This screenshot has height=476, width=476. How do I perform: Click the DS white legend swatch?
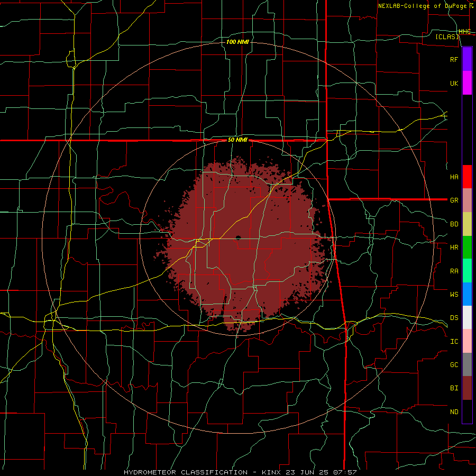467,317
